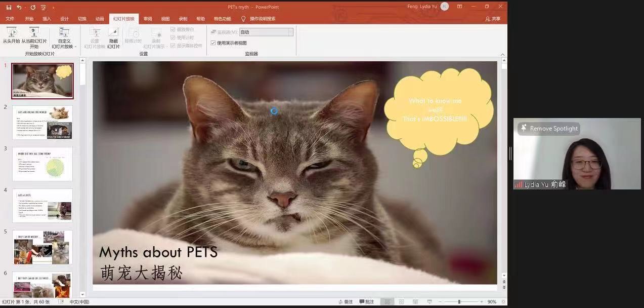The image size is (644, 308).
Task: Toggle the Comments (批注) pane button
Action: (367, 302)
